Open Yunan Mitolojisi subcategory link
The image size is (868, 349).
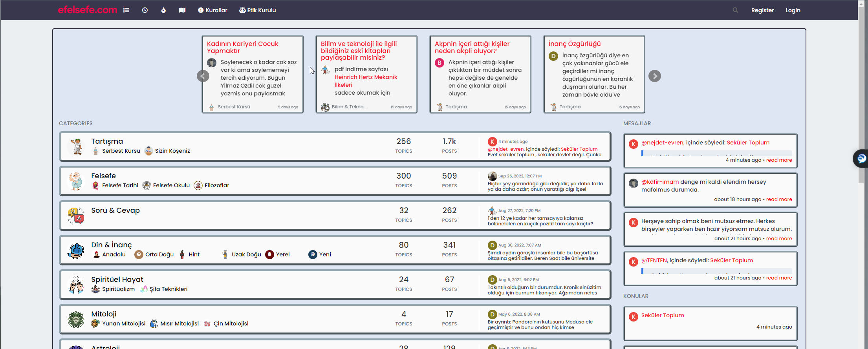tap(124, 323)
